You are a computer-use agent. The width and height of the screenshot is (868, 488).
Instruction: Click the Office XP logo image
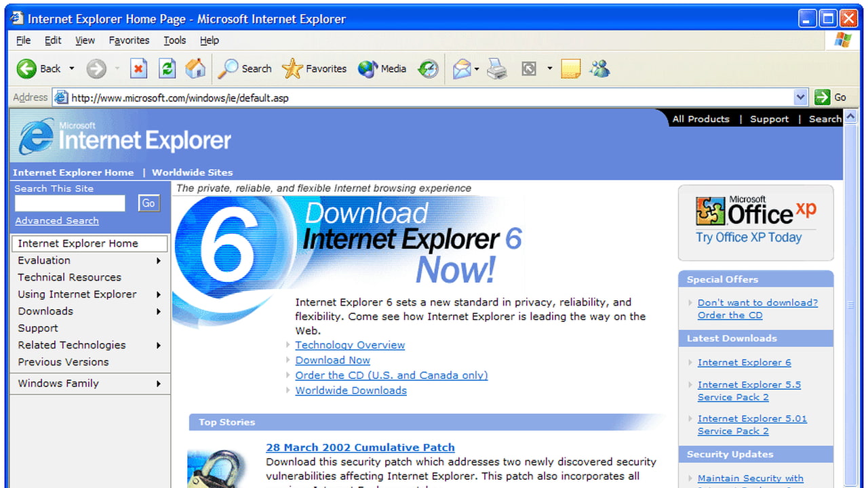click(756, 211)
